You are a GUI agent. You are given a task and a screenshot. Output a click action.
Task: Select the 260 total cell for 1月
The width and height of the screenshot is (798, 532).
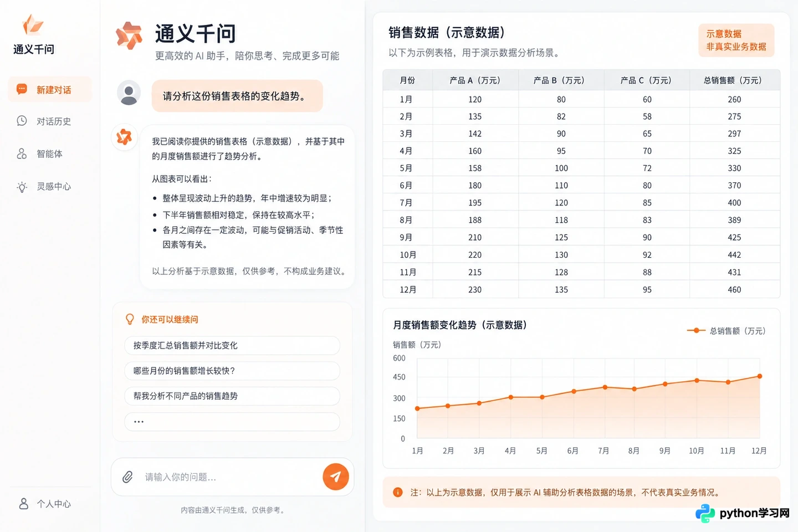(x=734, y=99)
